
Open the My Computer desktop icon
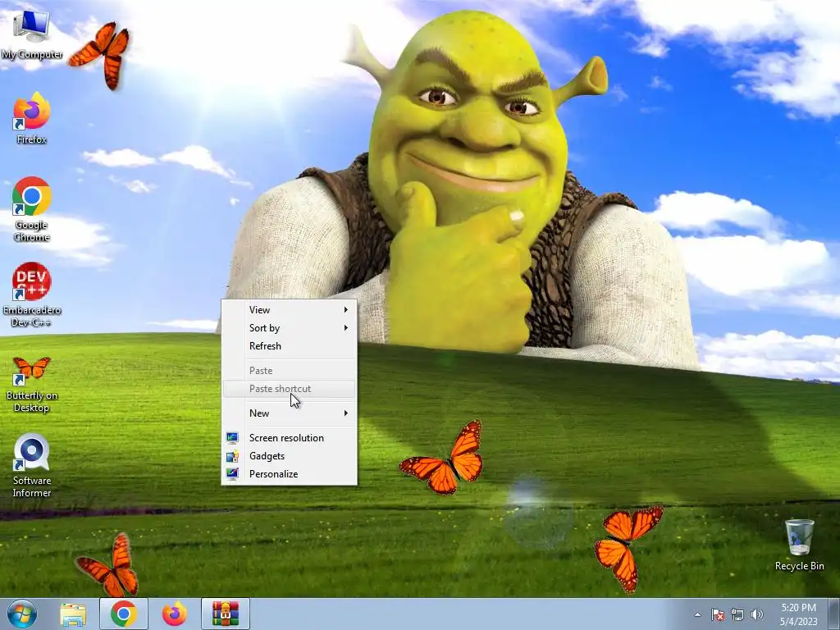[31, 35]
